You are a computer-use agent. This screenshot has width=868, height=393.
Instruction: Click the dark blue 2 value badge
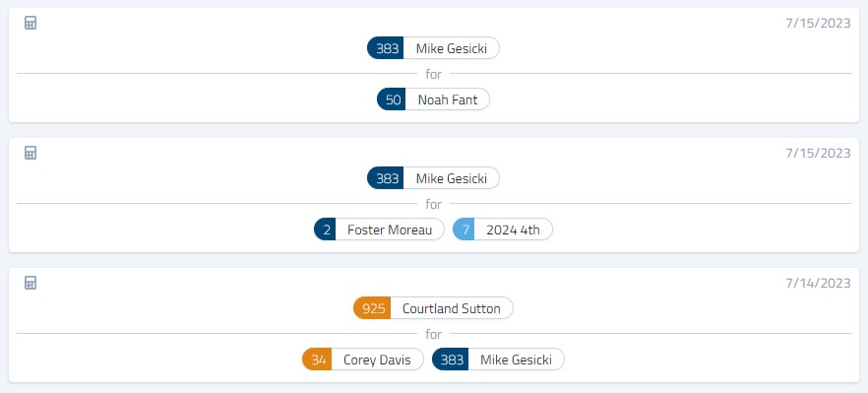325,230
